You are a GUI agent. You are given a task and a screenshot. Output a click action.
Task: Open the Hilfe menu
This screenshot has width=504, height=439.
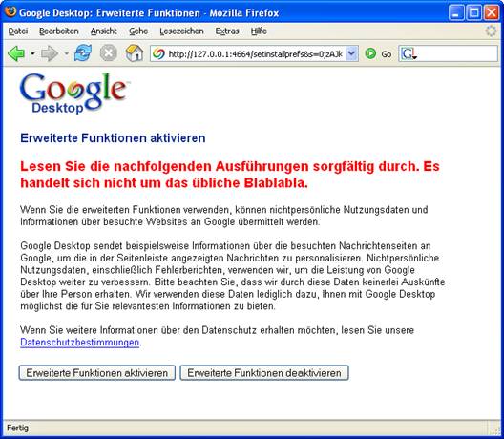point(259,31)
